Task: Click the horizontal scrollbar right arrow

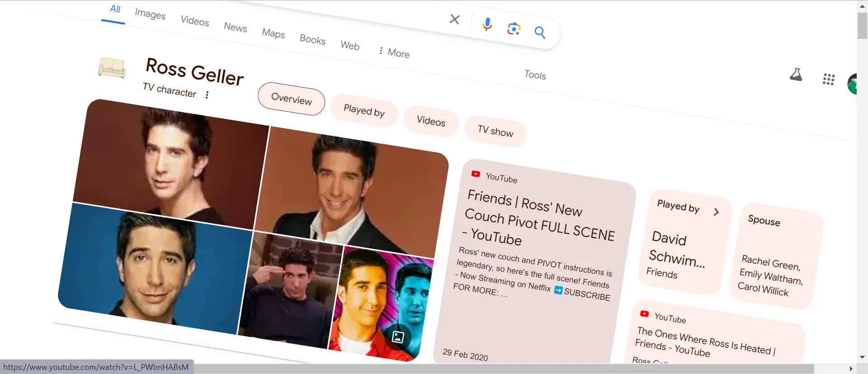Action: coord(851,369)
